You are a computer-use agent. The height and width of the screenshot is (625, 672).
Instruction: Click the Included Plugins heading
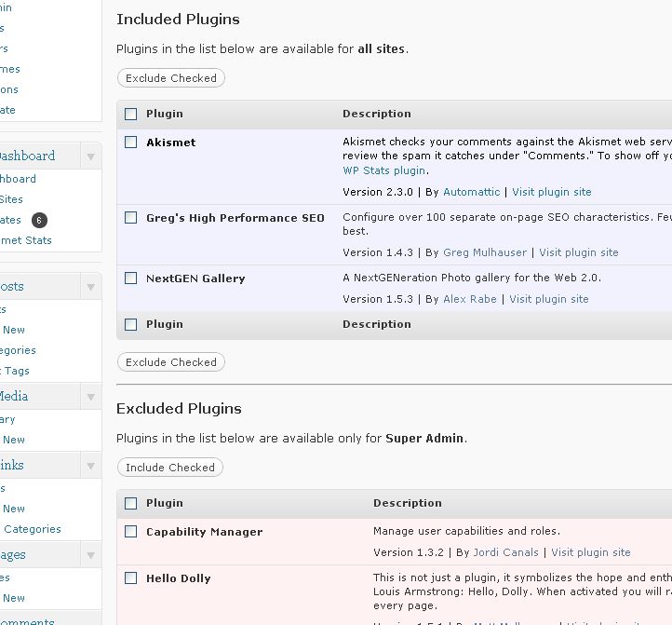[178, 20]
